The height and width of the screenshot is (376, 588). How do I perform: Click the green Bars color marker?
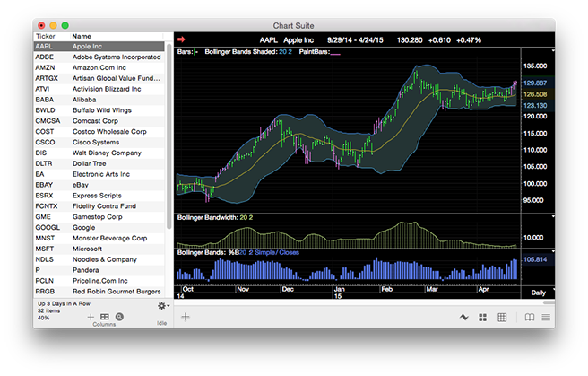(x=195, y=52)
